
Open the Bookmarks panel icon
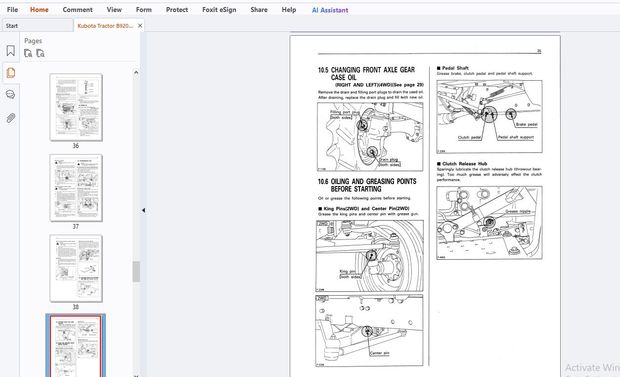click(x=11, y=51)
